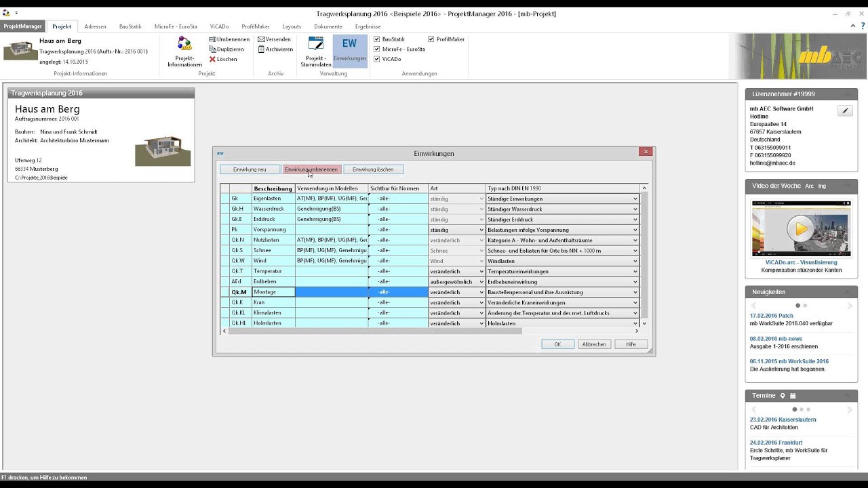Click the Duplizieren project icon
This screenshot has height=488, width=868.
click(212, 49)
